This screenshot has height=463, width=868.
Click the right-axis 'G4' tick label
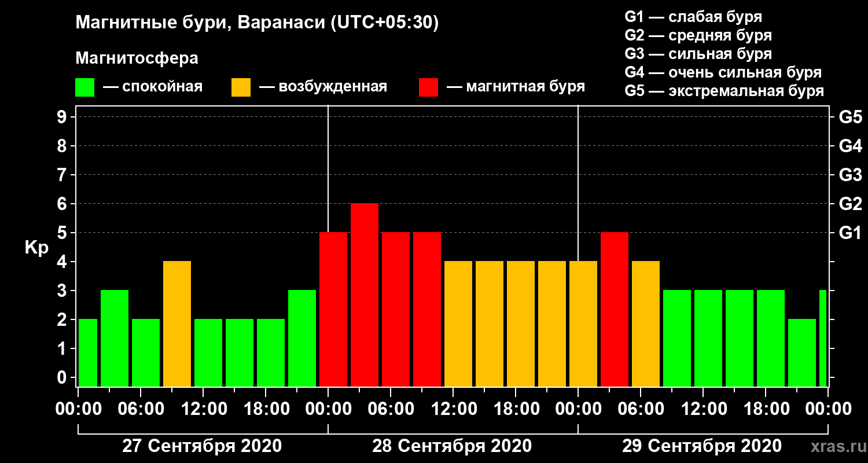point(850,146)
